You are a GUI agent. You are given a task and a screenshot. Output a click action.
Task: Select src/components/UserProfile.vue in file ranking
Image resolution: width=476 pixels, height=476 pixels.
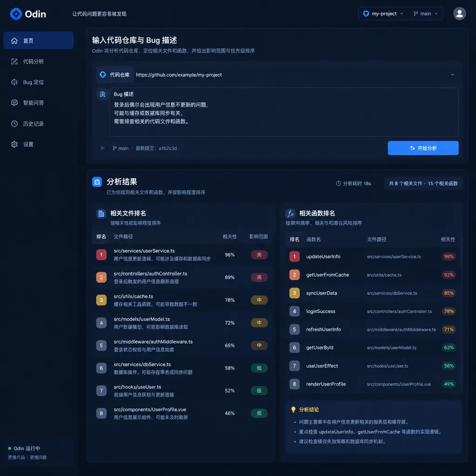pyautogui.click(x=150, y=410)
